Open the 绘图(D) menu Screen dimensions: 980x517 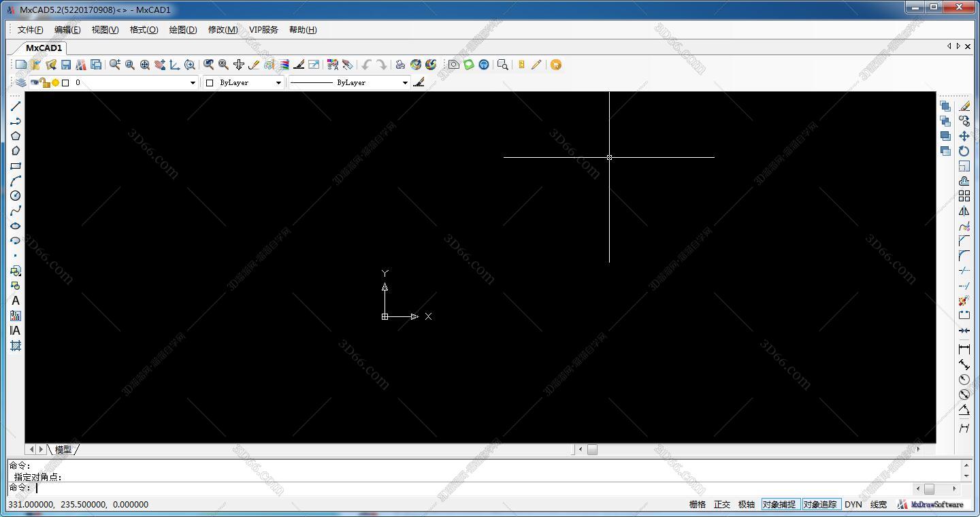coord(182,30)
